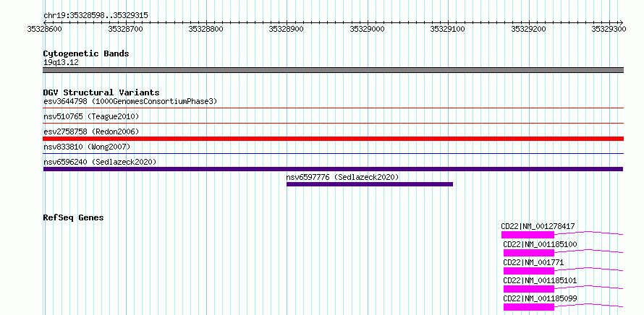Open the CD22|NM_001771 transcript label

(533, 262)
